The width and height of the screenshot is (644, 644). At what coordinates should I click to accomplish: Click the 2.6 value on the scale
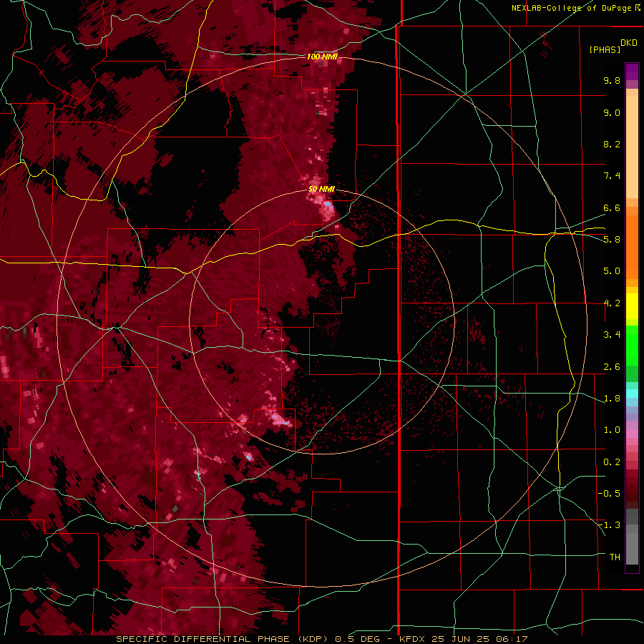(612, 367)
